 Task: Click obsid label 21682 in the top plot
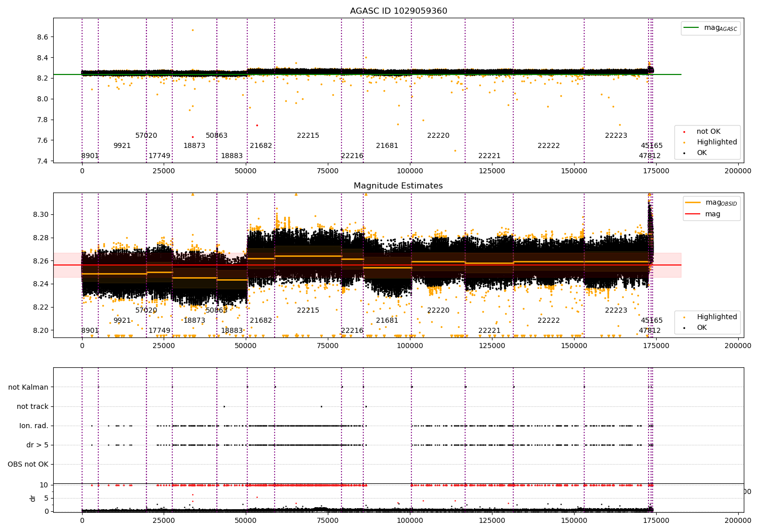click(x=261, y=145)
